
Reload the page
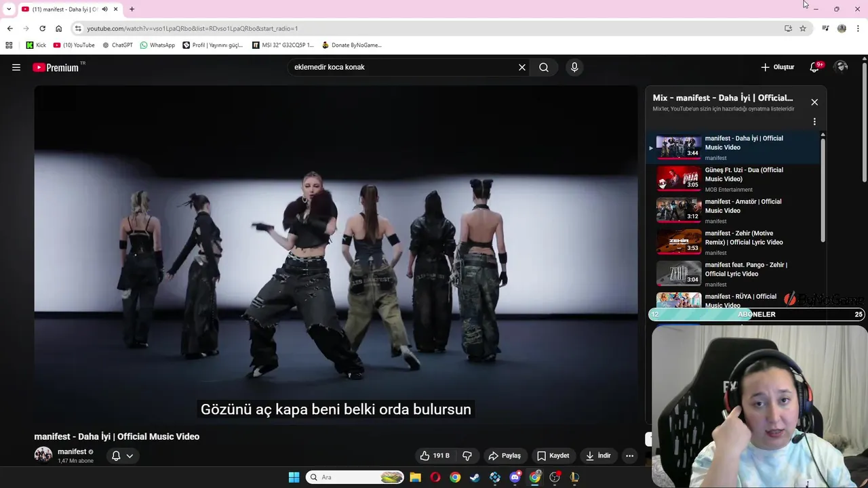42,28
